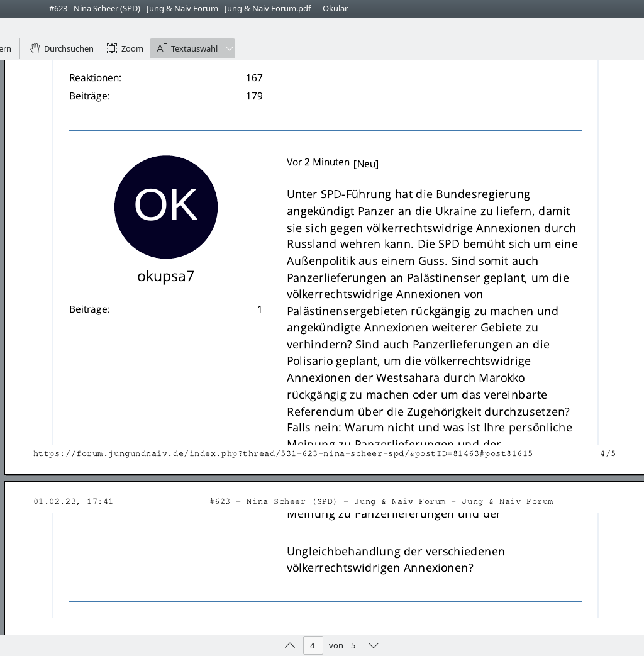Click the [Neu] label
Viewport: 644px width, 656px height.
tap(366, 164)
